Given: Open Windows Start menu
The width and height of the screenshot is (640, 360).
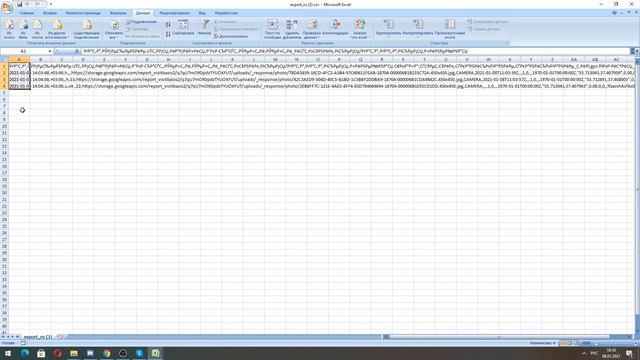Looking at the screenshot, I should 8,353.
